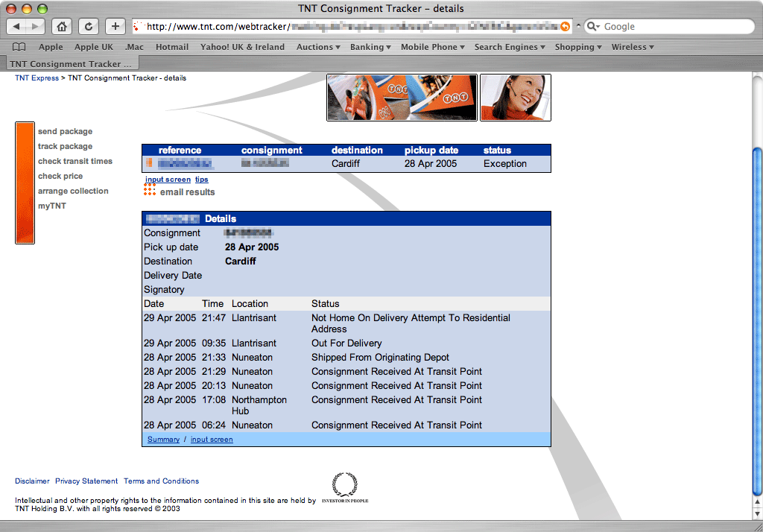The height and width of the screenshot is (532, 763).
Task: Click the tips link
Action: (201, 179)
